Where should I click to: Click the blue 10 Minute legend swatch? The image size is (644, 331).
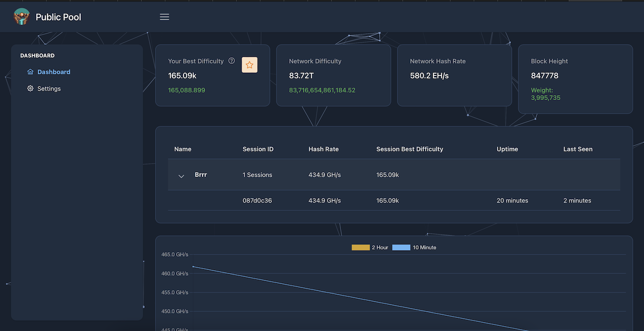401,247
